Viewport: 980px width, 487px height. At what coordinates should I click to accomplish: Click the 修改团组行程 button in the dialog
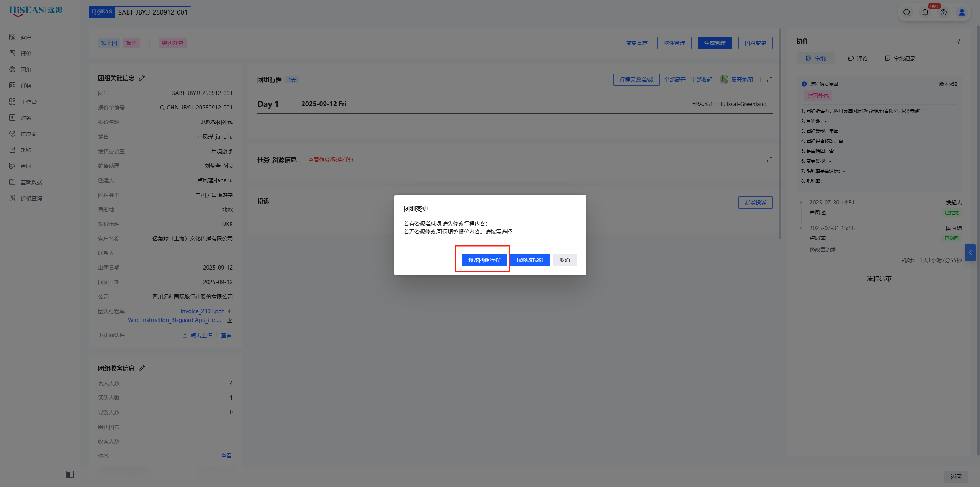[484, 260]
